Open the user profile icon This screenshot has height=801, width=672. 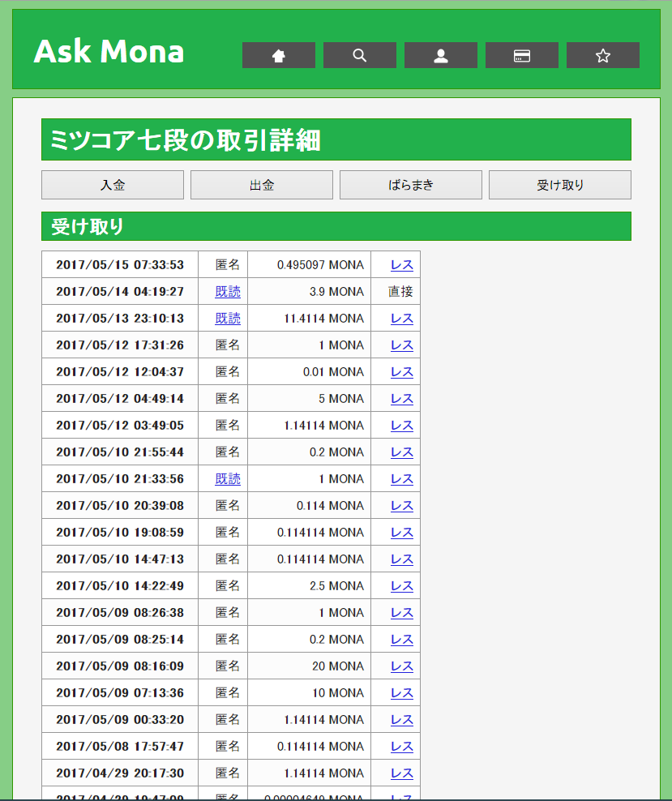pos(441,55)
